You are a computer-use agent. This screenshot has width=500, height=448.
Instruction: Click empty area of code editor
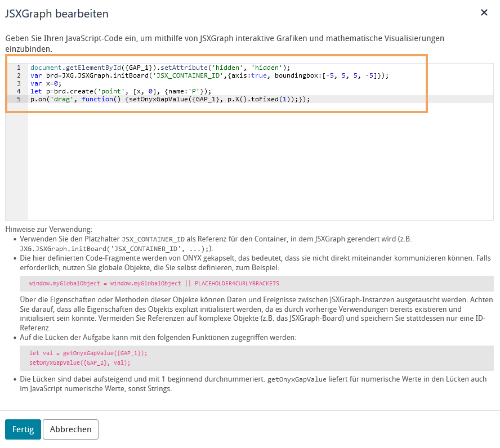260,163
